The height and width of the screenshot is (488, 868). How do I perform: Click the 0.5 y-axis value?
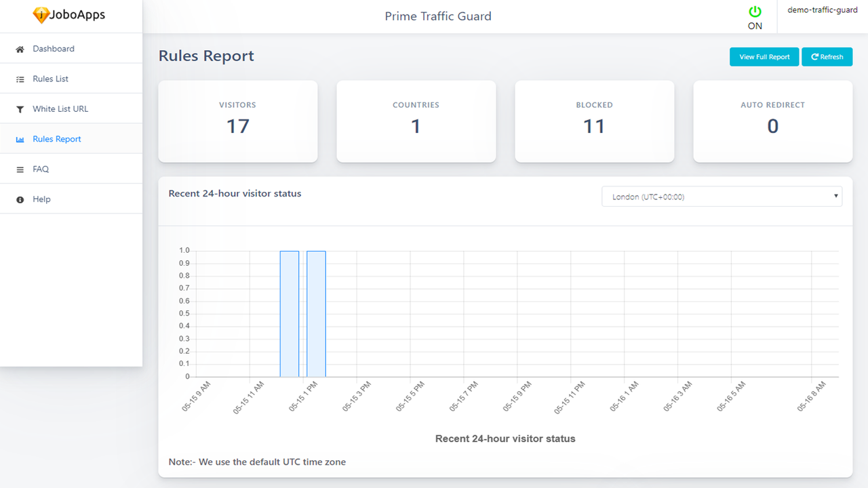click(x=184, y=313)
